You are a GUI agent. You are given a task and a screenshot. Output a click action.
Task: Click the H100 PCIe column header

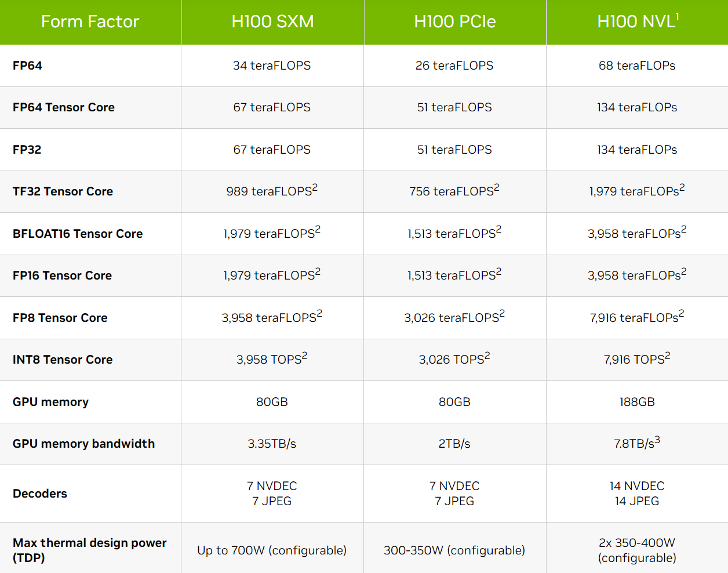coord(454,22)
